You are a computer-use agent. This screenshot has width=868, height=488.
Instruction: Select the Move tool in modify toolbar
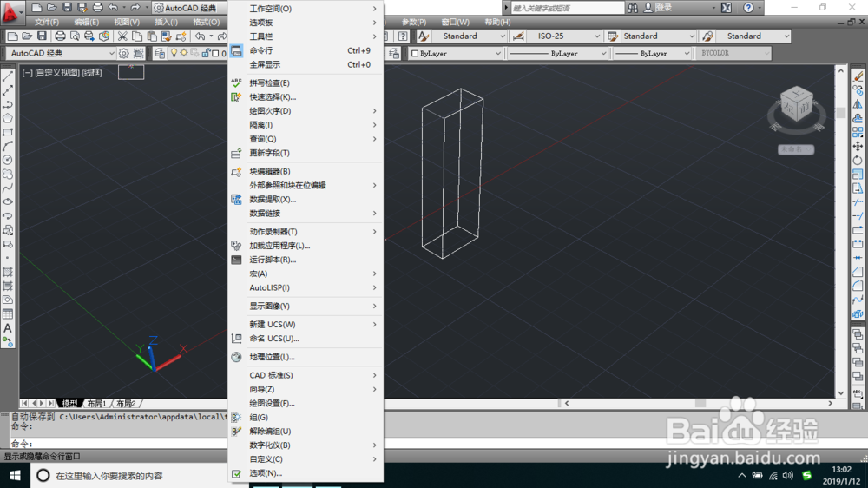pos(858,146)
